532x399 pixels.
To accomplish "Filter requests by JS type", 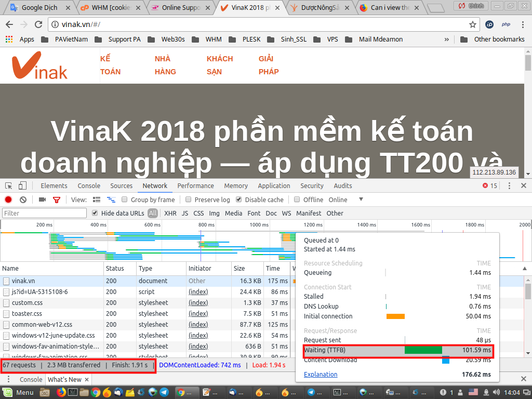I will (185, 213).
